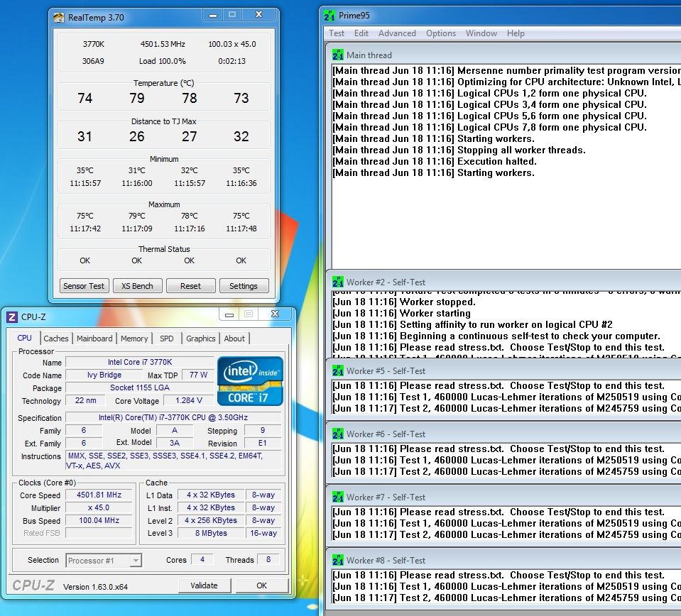This screenshot has height=616, width=681.
Task: Open the Processor selection dropdown in CPU-Z
Action: [x=136, y=561]
